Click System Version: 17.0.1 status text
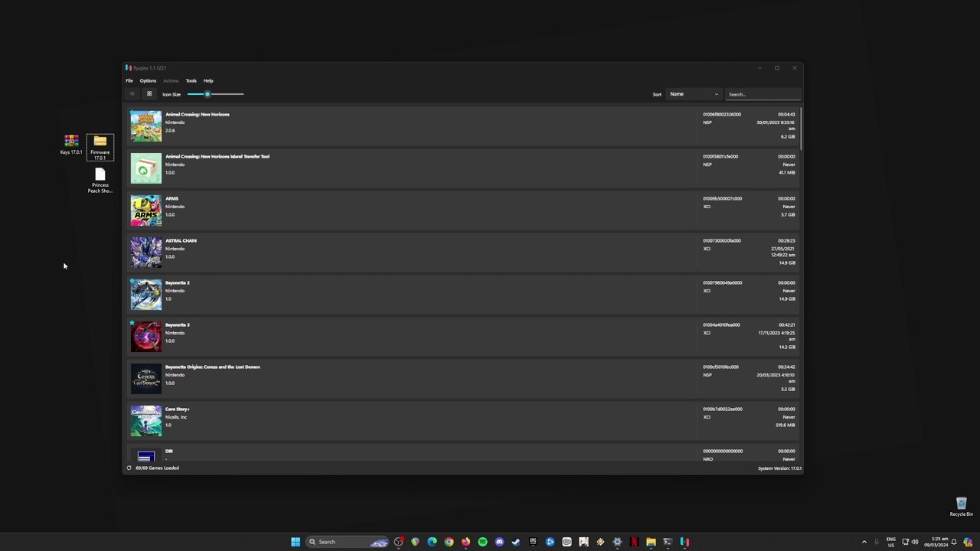This screenshot has height=551, width=980. click(x=779, y=468)
